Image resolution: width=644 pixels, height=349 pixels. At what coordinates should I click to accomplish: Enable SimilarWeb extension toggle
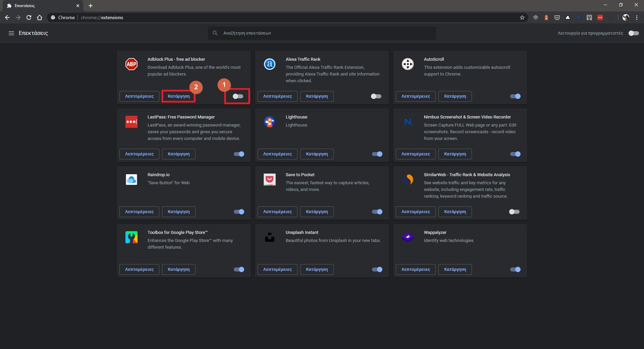[514, 212]
